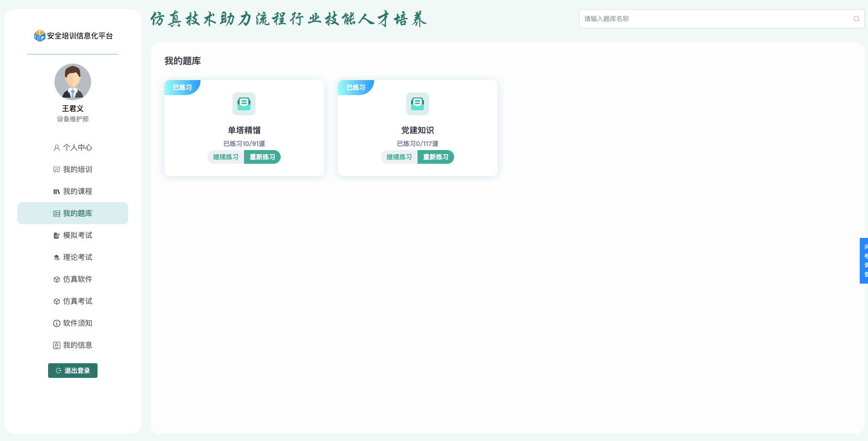Go to 模拟考试 page
The image size is (868, 441).
coord(73,236)
